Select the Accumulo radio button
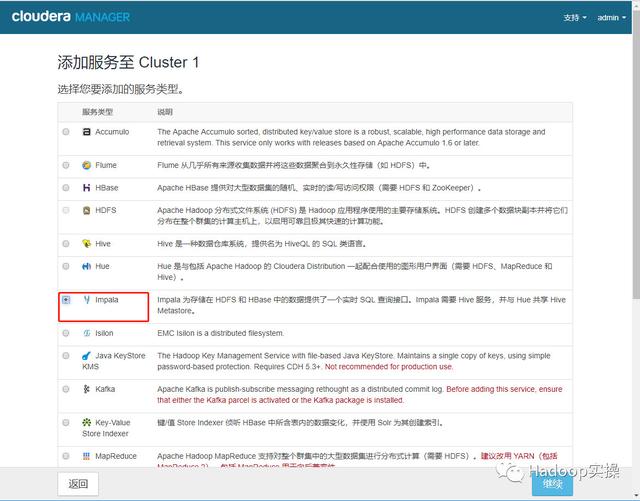 click(x=66, y=131)
